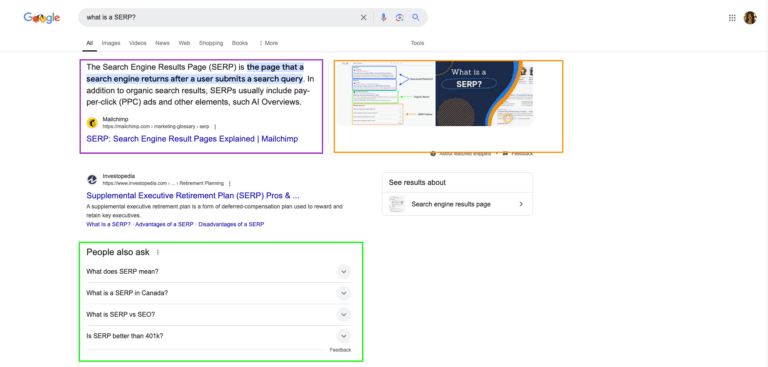Follow the 'Advantages of a SERP' sitelink
This screenshot has height=367, width=768.
click(x=164, y=224)
